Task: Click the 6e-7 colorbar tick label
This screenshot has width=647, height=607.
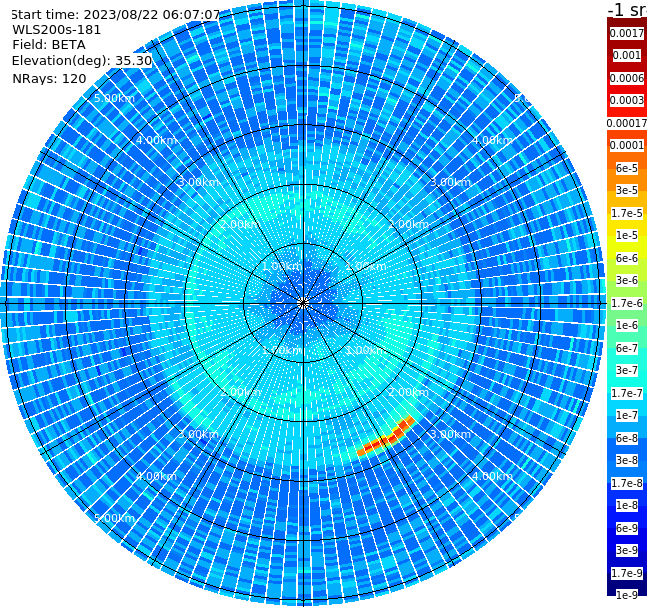Action: click(x=627, y=348)
